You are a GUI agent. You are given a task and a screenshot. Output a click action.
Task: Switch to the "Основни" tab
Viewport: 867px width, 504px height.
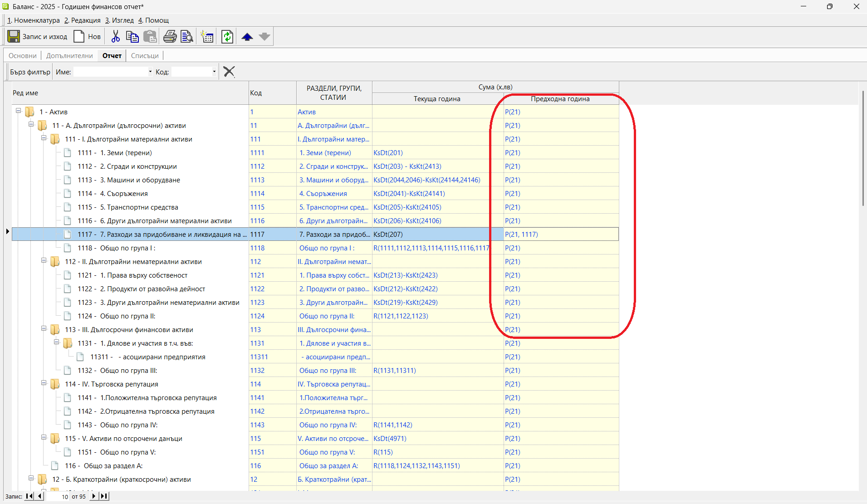tap(22, 55)
